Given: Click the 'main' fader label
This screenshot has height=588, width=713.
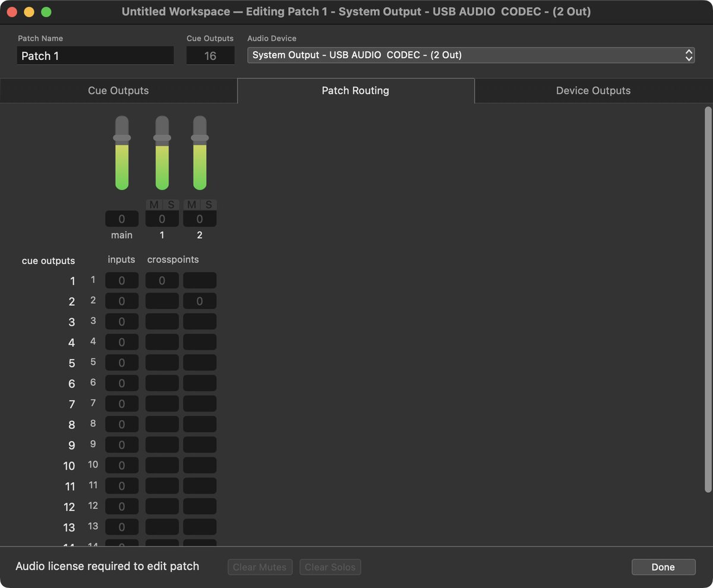Looking at the screenshot, I should tap(122, 235).
